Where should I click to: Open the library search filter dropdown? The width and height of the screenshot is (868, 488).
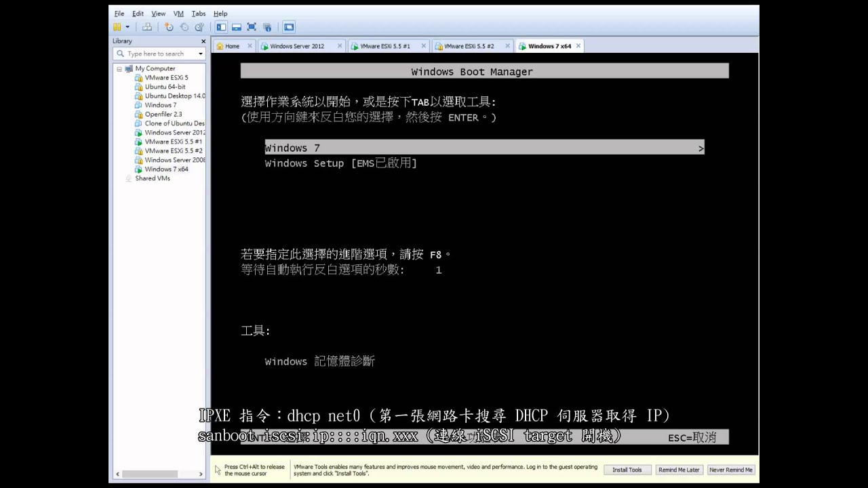(x=201, y=54)
